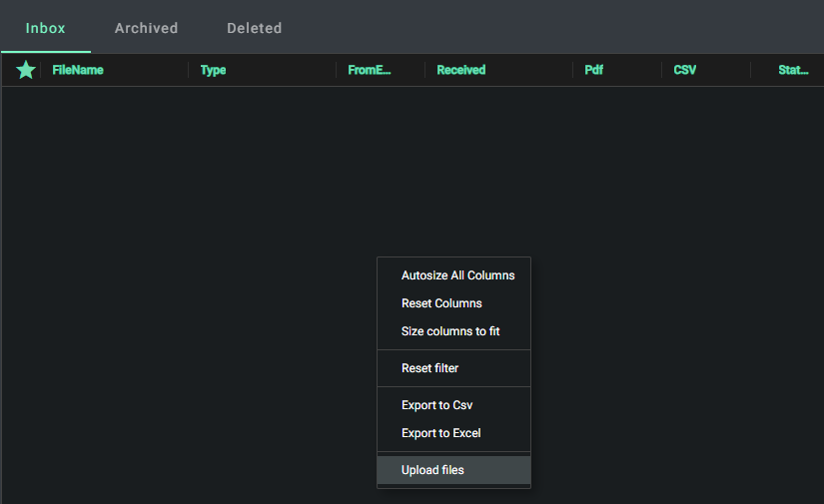Click Reset filter in the context menu

(429, 368)
